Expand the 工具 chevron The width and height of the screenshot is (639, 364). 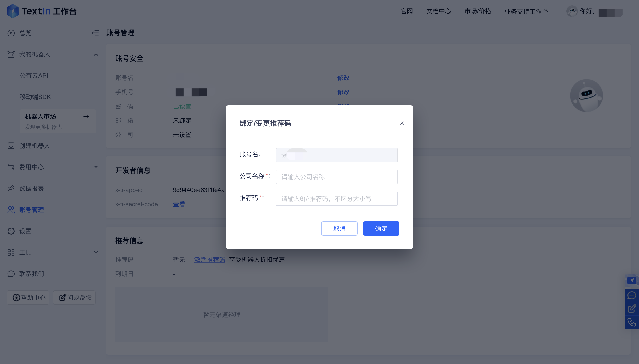pos(96,252)
